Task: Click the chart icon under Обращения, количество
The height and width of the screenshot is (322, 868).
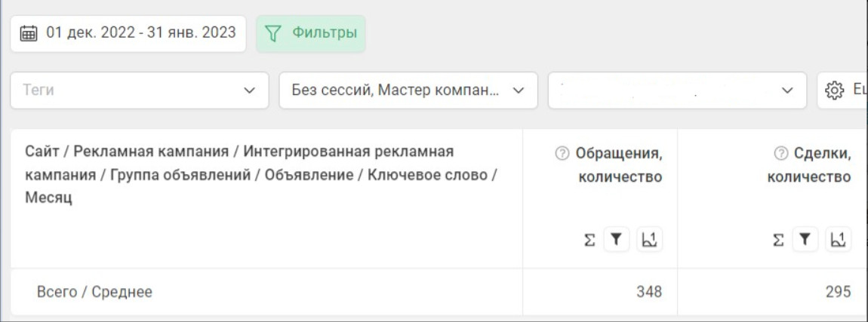Action: coord(649,240)
